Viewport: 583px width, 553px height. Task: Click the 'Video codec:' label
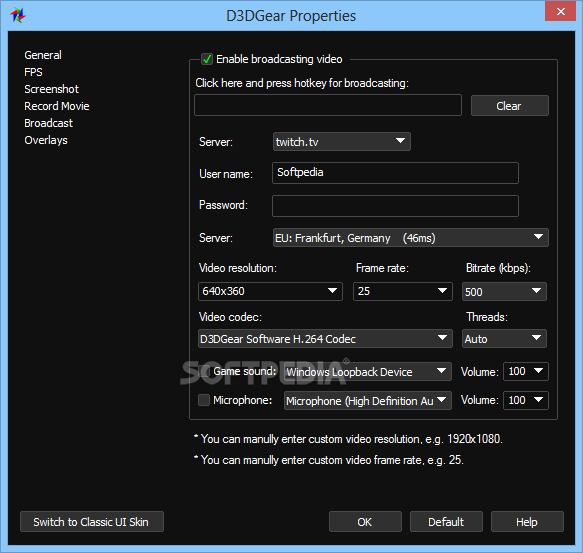coord(230,317)
